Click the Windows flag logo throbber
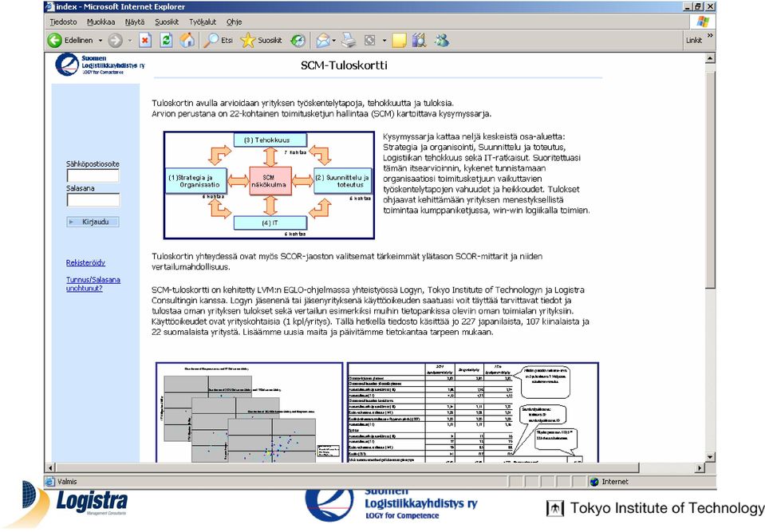765x532 pixels. 703,22
